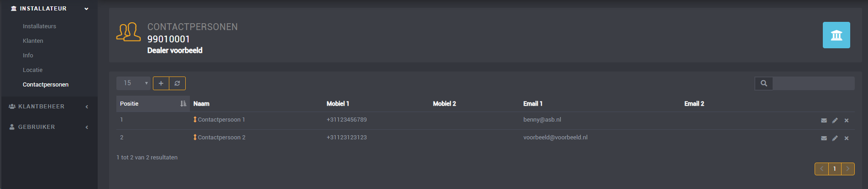Edit Contactpersoon 1 with pencil icon
Screen dimensions: 868x189
click(x=835, y=120)
